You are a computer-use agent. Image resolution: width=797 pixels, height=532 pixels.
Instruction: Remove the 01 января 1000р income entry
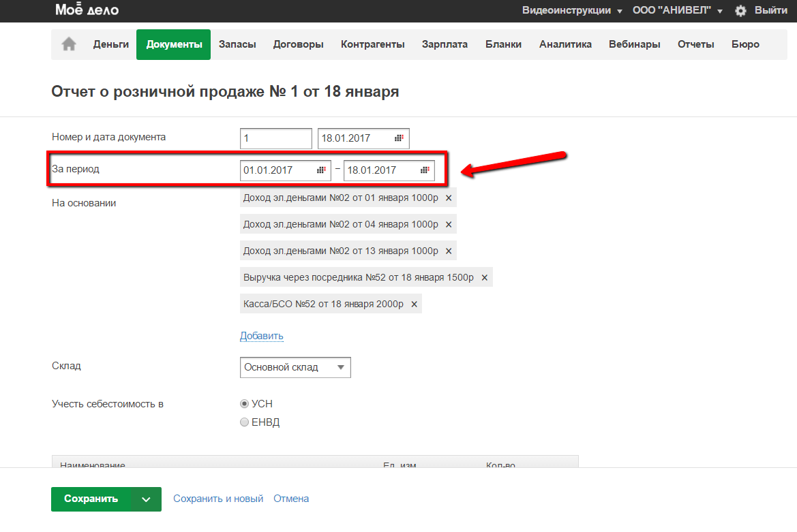coord(449,198)
